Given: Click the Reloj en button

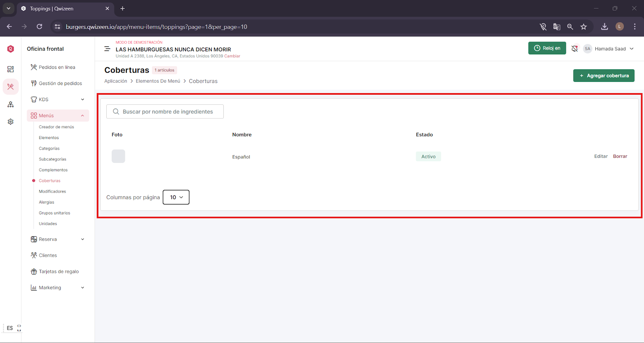Looking at the screenshot, I should coord(547,48).
